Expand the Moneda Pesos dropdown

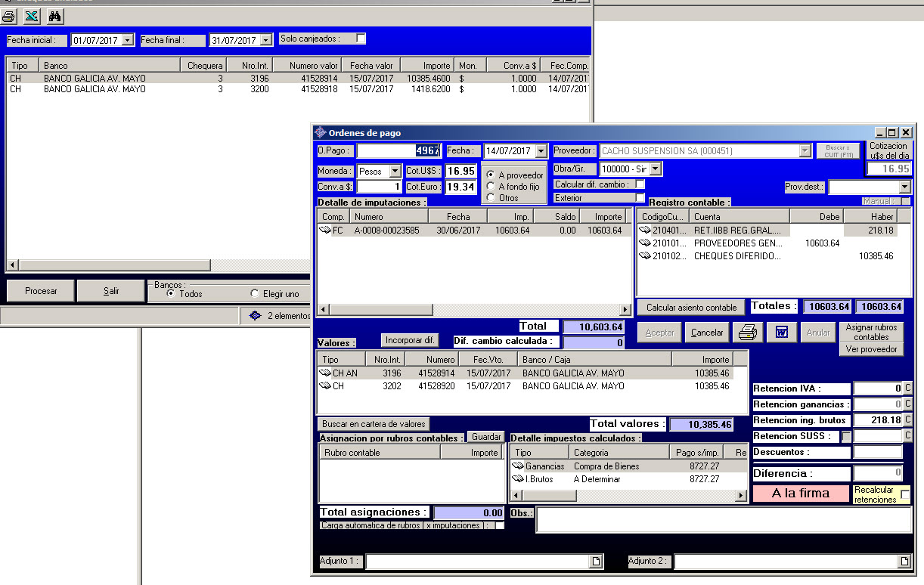pyautogui.click(x=395, y=172)
